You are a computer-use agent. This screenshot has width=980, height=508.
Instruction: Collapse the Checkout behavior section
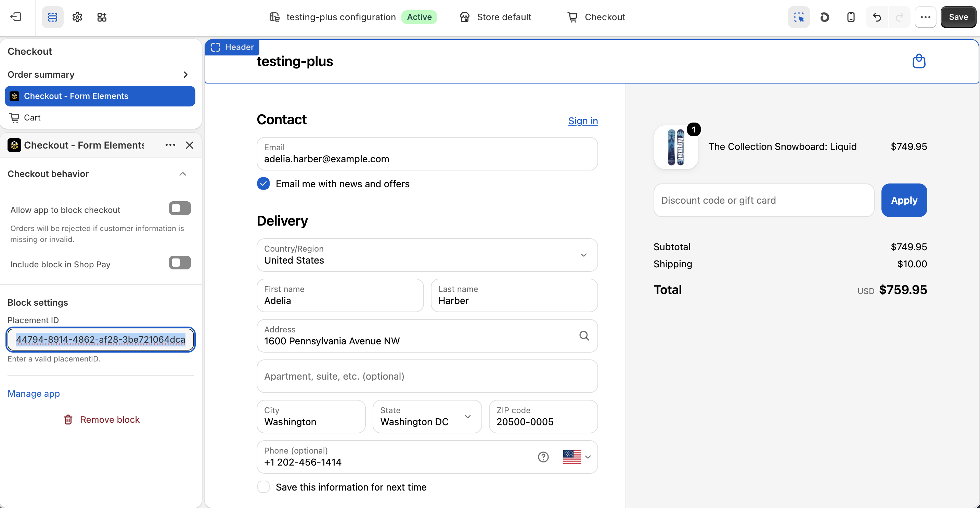[x=182, y=174]
